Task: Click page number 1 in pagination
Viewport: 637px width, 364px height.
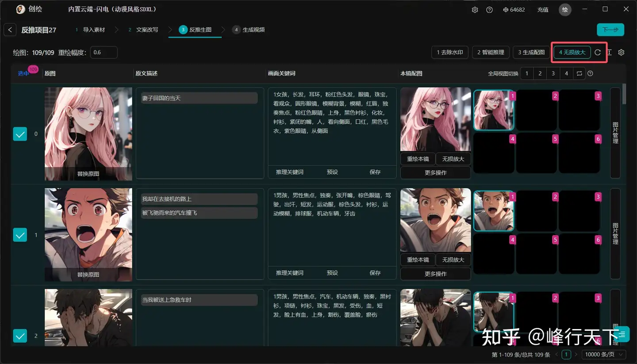Action: [x=566, y=354]
